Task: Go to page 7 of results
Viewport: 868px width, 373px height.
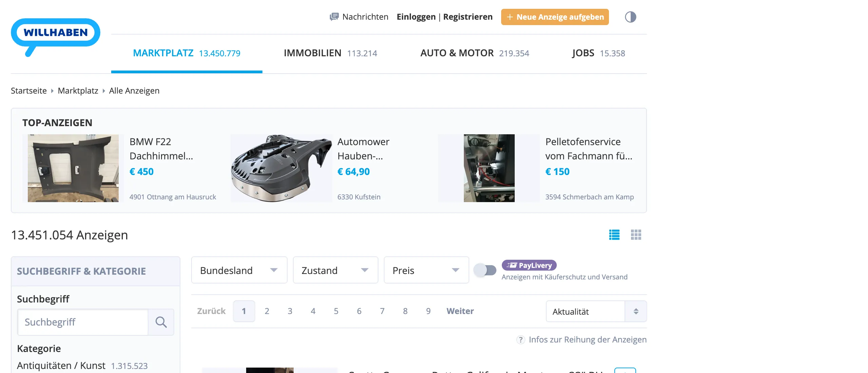Action: pyautogui.click(x=382, y=311)
